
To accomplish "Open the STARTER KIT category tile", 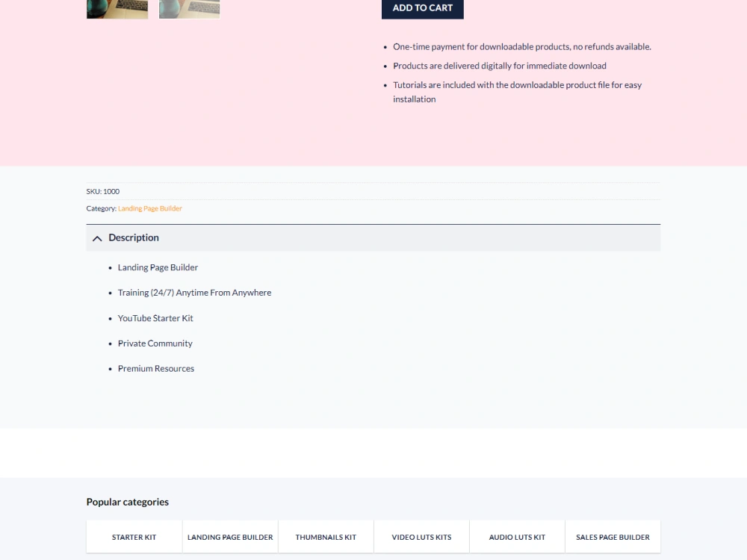I will point(134,536).
